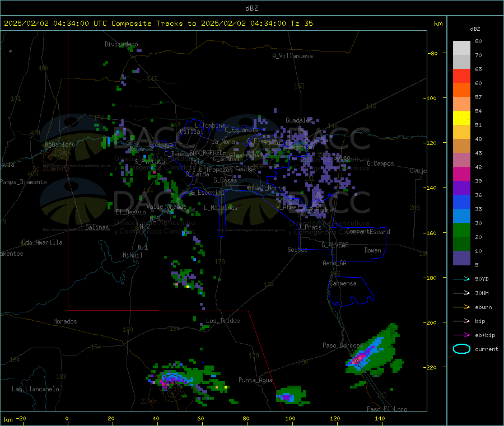Click the 'S_Rosas' map label
This screenshot has width=504, height=426.
point(225,180)
